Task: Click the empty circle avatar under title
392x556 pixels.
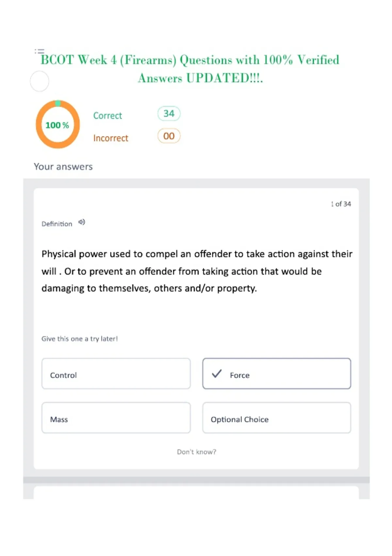Action: [40, 81]
